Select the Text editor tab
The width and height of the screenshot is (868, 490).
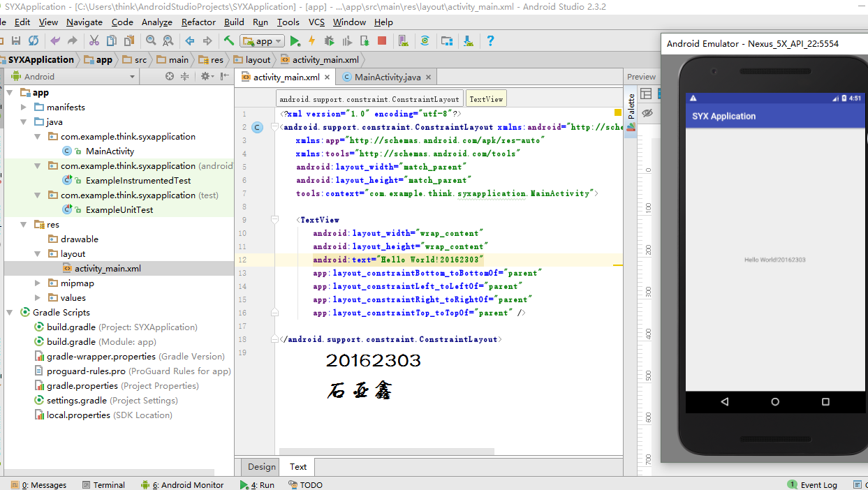[x=298, y=467]
